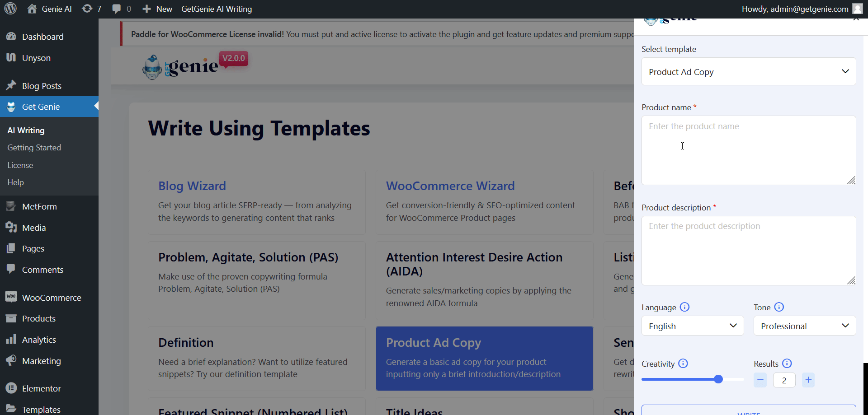868x415 pixels.
Task: Go to Getting Started submenu
Action: pyautogui.click(x=34, y=148)
